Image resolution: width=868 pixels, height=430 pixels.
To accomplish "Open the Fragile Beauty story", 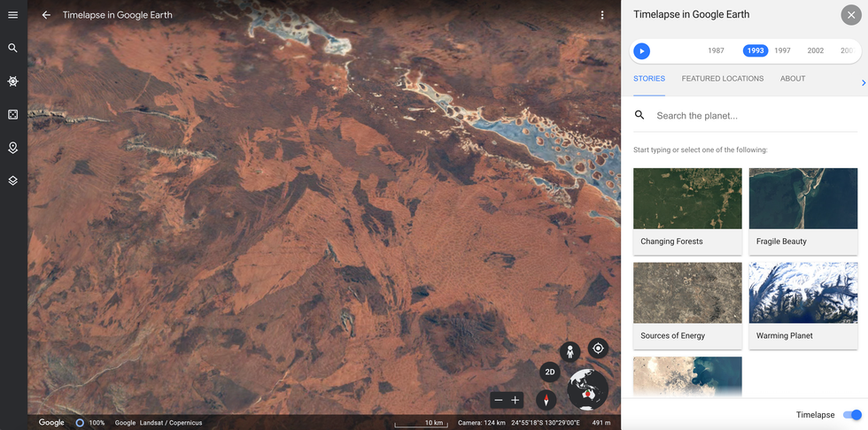I will pos(803,211).
